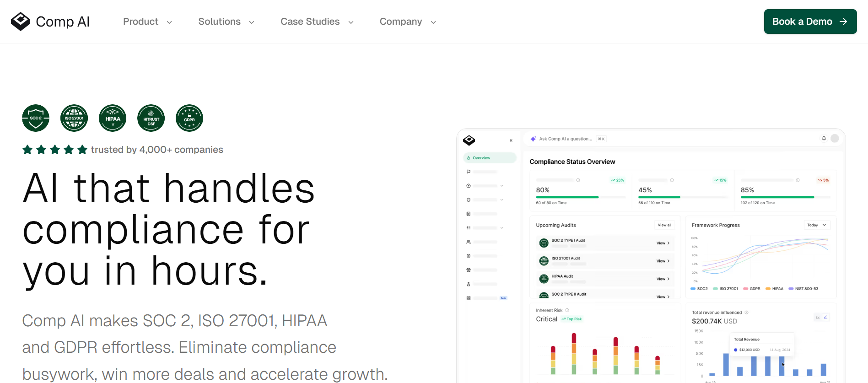Click the info icon next to Inherent Risk
868x383 pixels.
tap(567, 310)
